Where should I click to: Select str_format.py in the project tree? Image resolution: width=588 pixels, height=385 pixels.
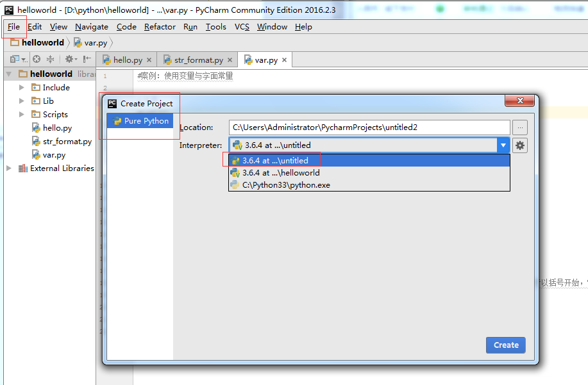tap(62, 142)
